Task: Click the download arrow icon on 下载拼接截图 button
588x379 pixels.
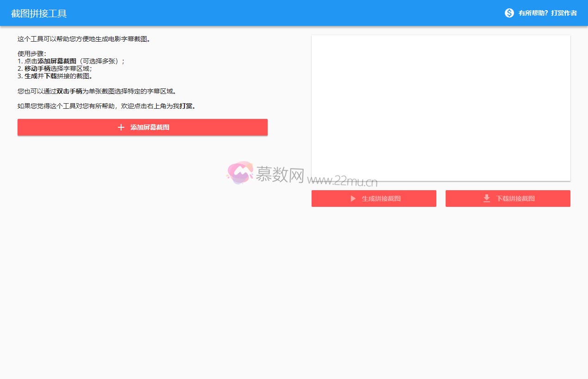Action: click(486, 199)
